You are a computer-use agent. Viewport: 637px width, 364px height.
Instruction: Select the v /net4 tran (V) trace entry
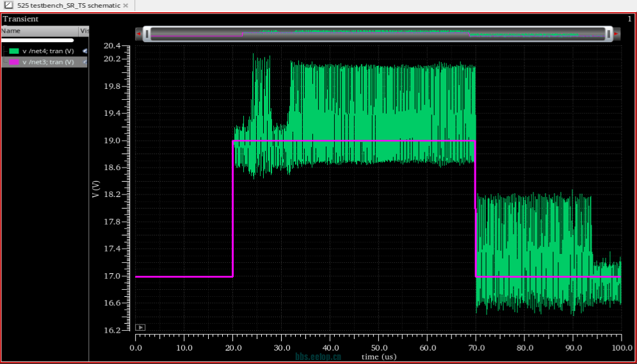48,51
